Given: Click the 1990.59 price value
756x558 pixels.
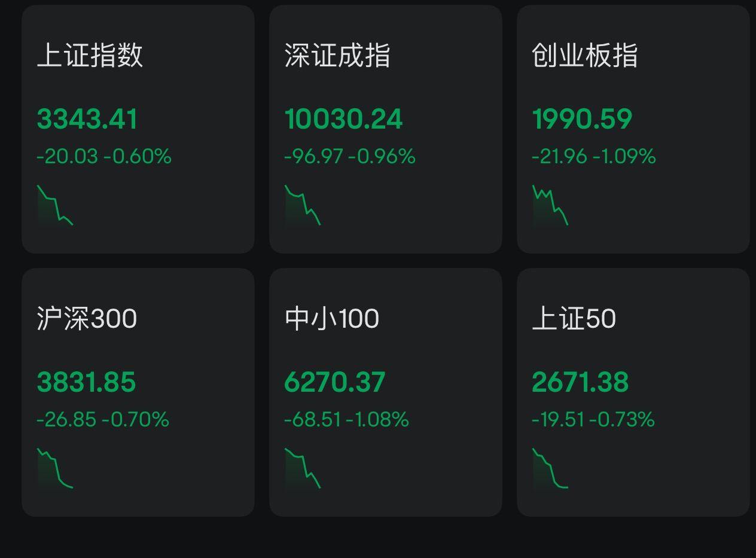Looking at the screenshot, I should tap(582, 119).
